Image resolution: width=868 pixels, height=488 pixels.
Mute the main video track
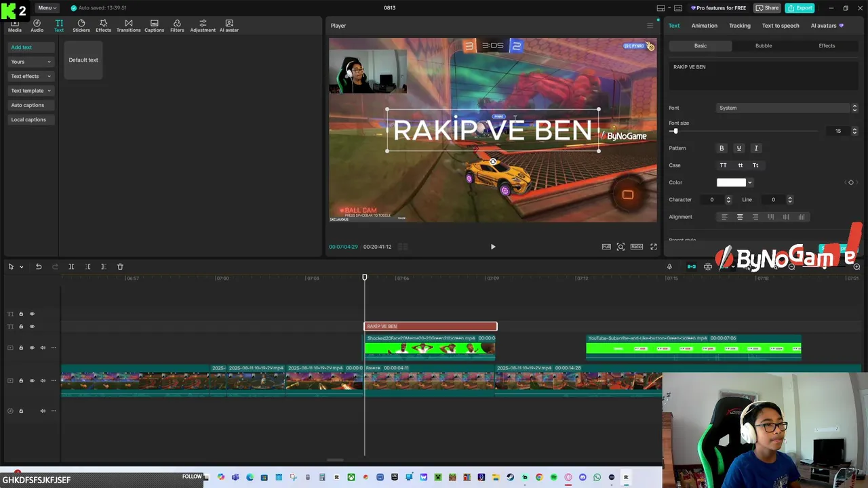(x=43, y=381)
